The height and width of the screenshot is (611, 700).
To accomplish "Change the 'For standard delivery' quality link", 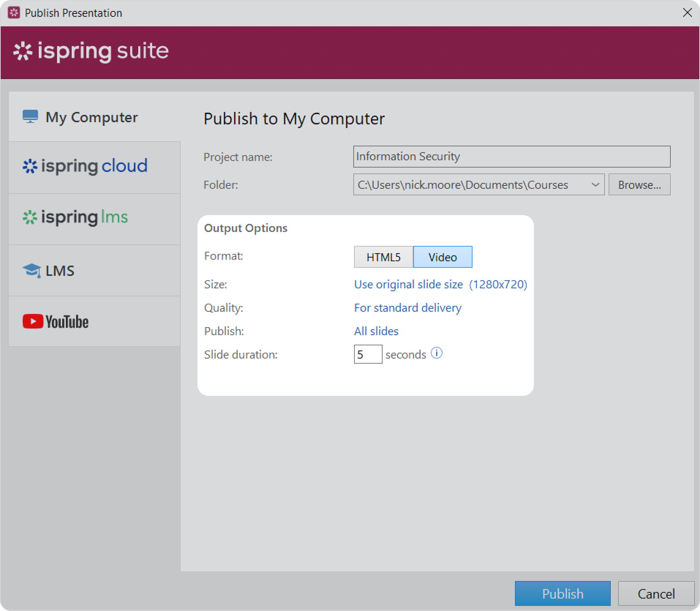I will click(x=407, y=308).
